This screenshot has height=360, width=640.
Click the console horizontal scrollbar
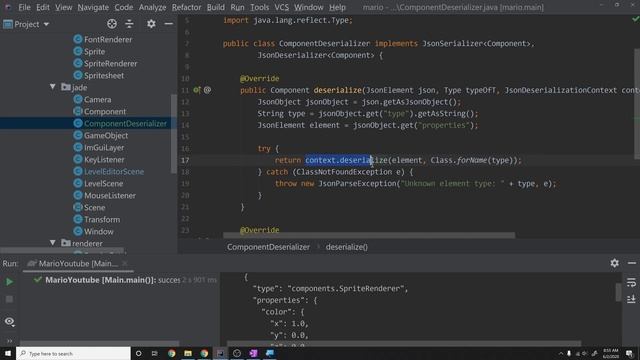coord(404,344)
